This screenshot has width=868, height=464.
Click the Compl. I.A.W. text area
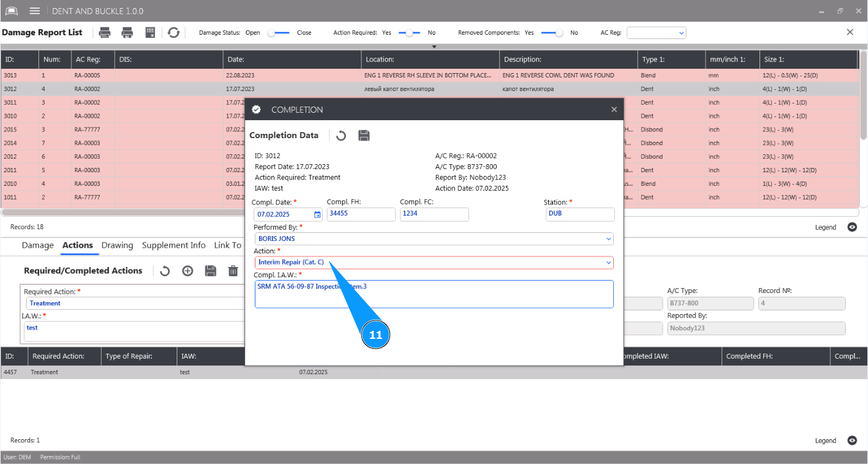pos(434,294)
